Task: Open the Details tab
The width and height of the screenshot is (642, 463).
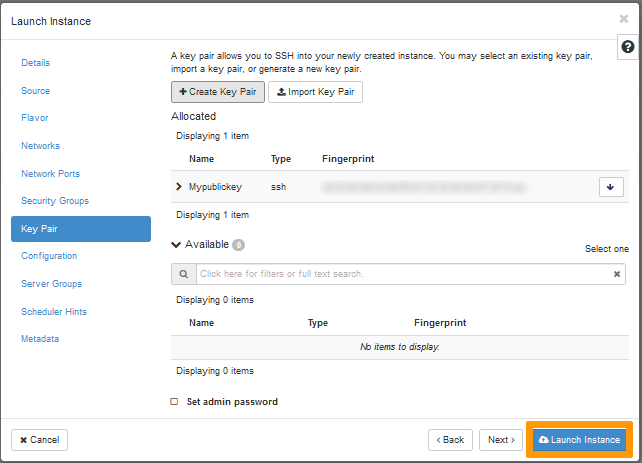Action: pos(36,63)
